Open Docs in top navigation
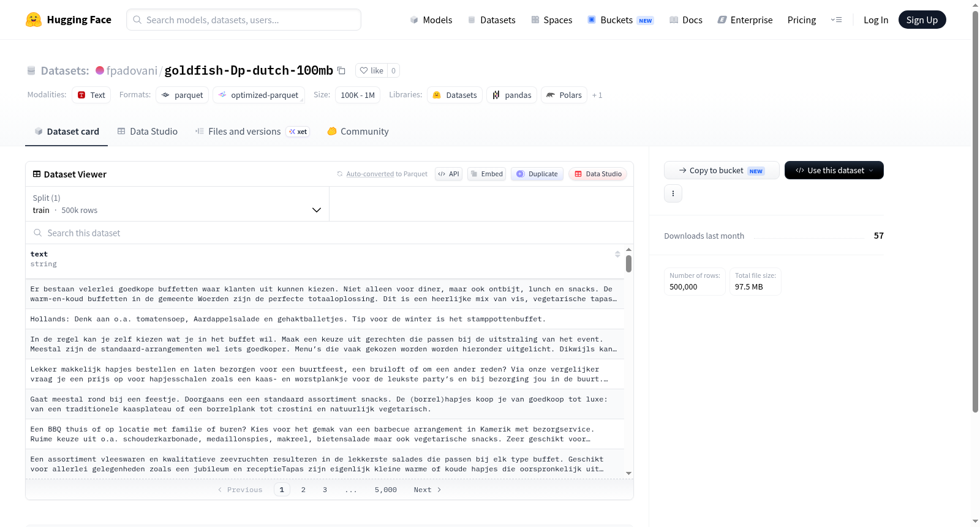Image resolution: width=980 pixels, height=527 pixels. tap(685, 20)
